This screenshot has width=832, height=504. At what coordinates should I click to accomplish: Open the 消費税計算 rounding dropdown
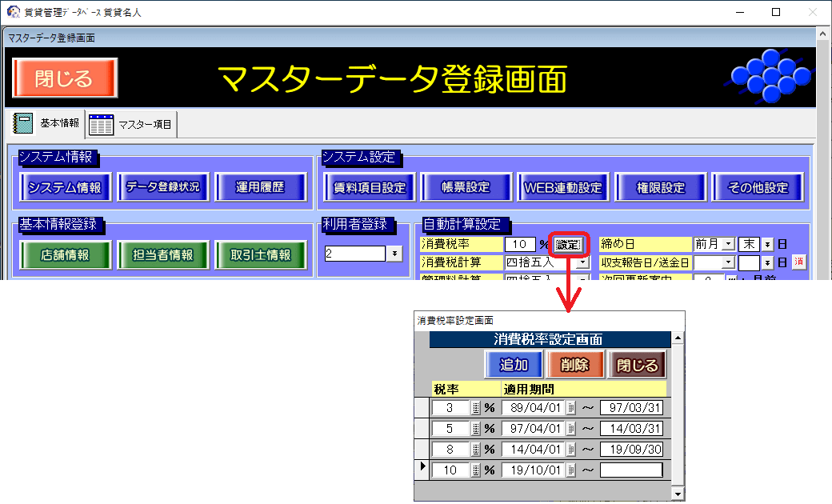click(582, 262)
